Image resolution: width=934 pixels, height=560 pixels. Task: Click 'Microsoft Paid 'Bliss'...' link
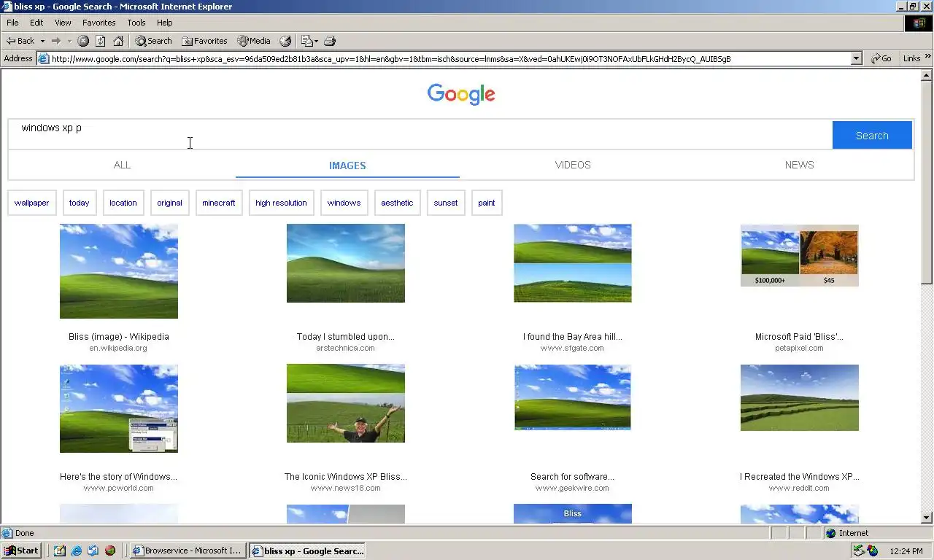click(800, 337)
